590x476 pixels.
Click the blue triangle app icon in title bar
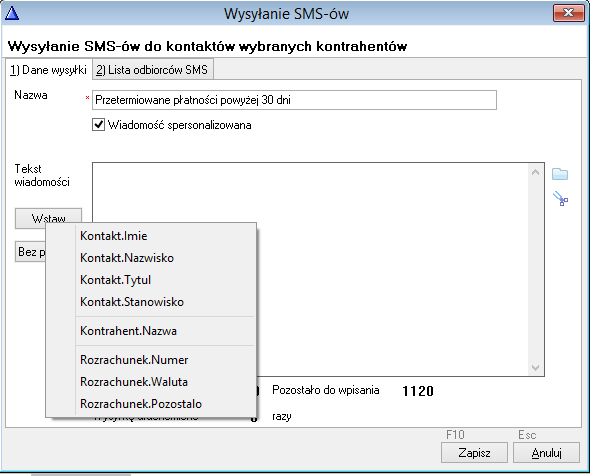pos(12,14)
